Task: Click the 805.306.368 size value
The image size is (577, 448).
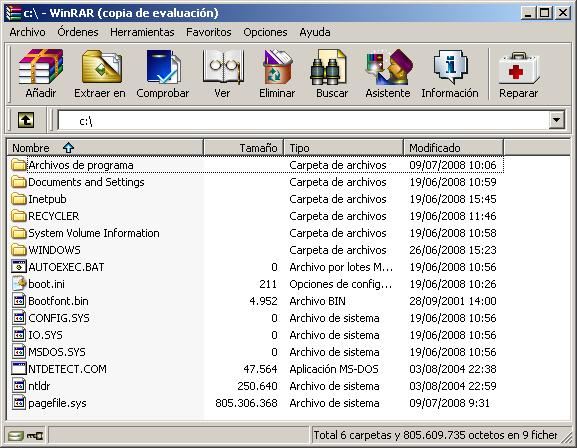Action: (246, 403)
